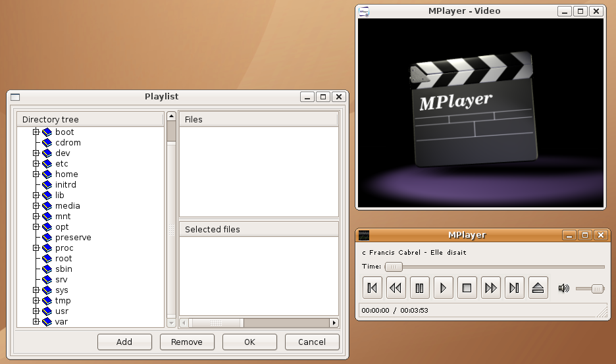Screen dimensions: 616x364
Task: Click directory tree scrollbar down arrow
Action: coord(171,323)
